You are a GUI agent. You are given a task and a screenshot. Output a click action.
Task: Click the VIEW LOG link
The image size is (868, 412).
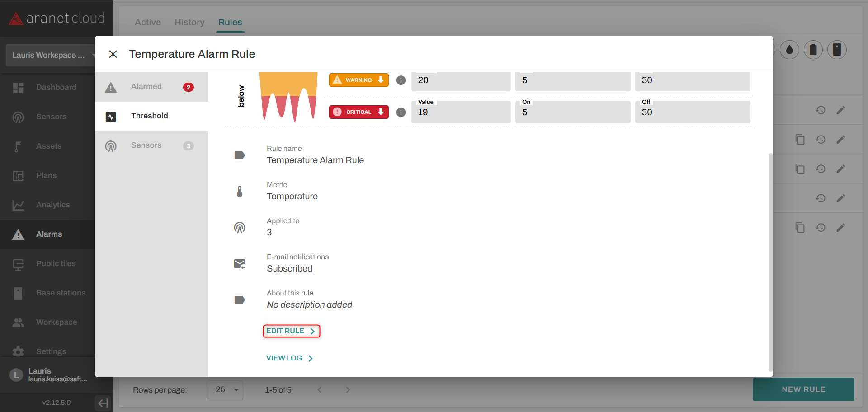click(289, 358)
